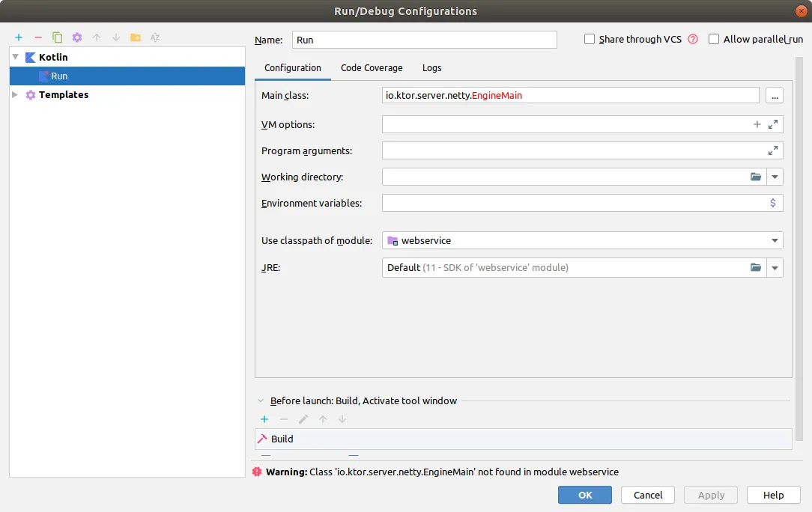812x512 pixels.
Task: Switch to the Code Coverage tab
Action: tap(372, 68)
